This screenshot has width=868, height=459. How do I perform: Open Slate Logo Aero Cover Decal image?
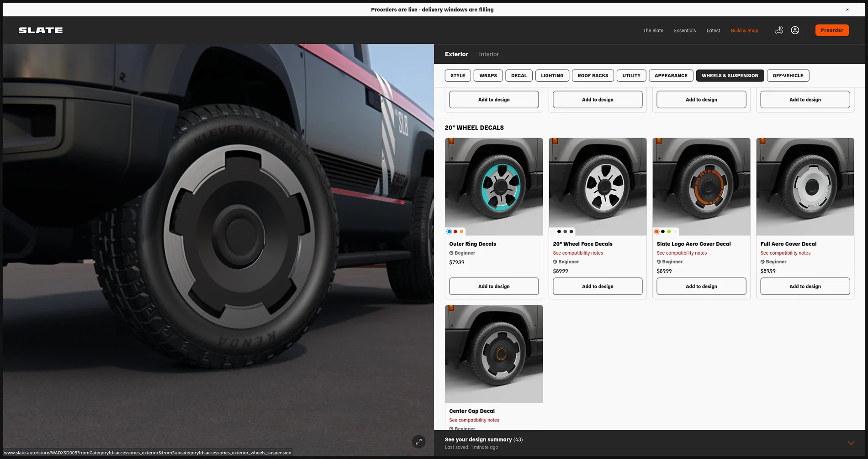pyautogui.click(x=701, y=187)
